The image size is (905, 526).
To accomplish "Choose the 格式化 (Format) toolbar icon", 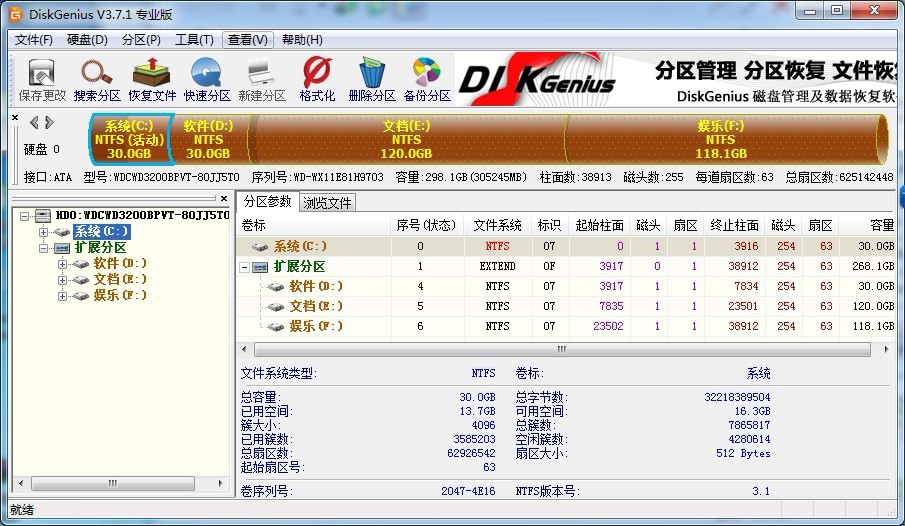I will (317, 80).
